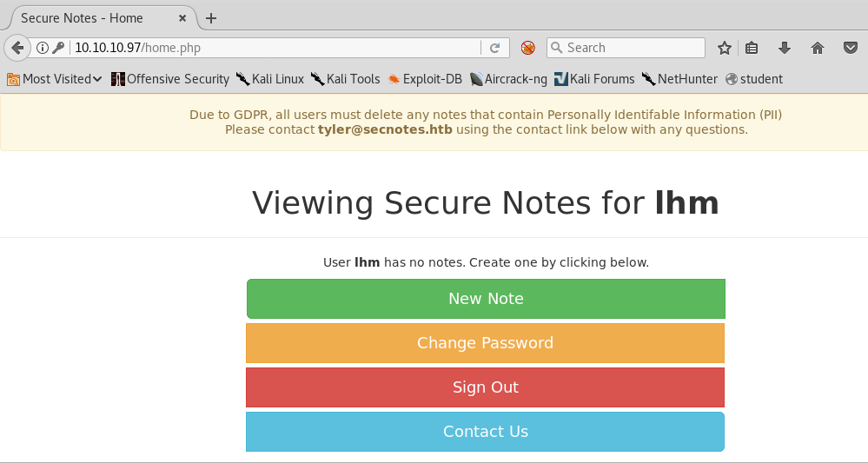Open a new tab with plus button

(211, 18)
